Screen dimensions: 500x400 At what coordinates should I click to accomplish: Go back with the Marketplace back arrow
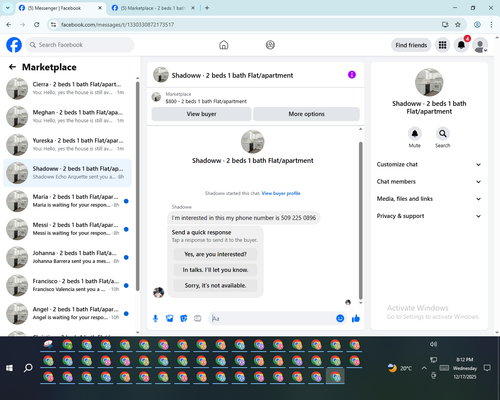pyautogui.click(x=12, y=67)
